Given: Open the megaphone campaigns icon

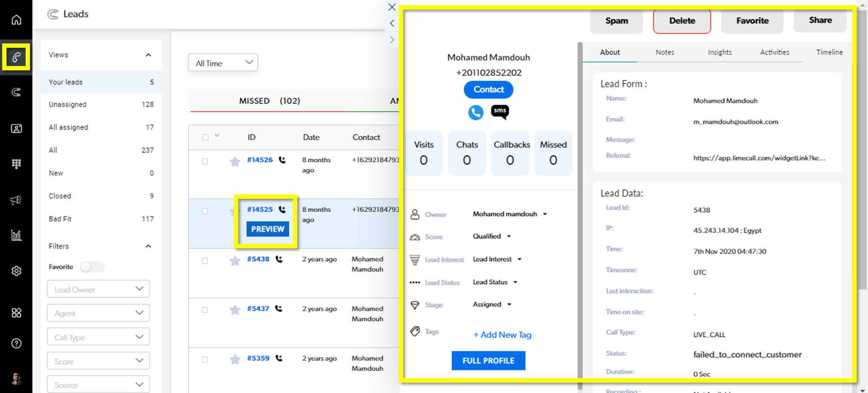Looking at the screenshot, I should click(16, 200).
